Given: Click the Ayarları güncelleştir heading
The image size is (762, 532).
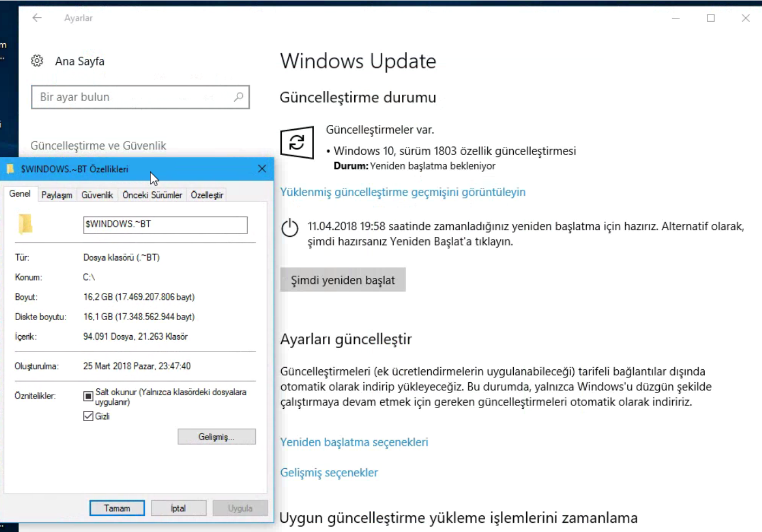Looking at the screenshot, I should [346, 339].
